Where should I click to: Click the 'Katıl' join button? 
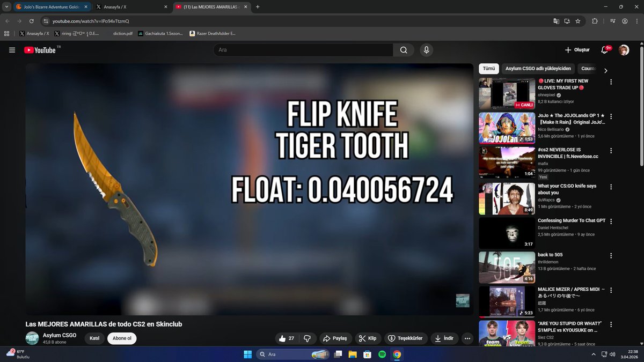pos(94,338)
